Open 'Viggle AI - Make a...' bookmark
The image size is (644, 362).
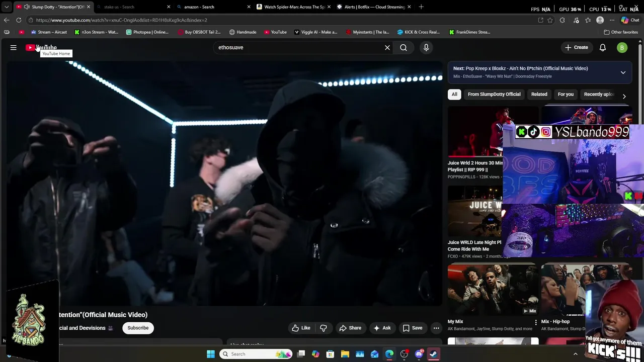click(316, 32)
